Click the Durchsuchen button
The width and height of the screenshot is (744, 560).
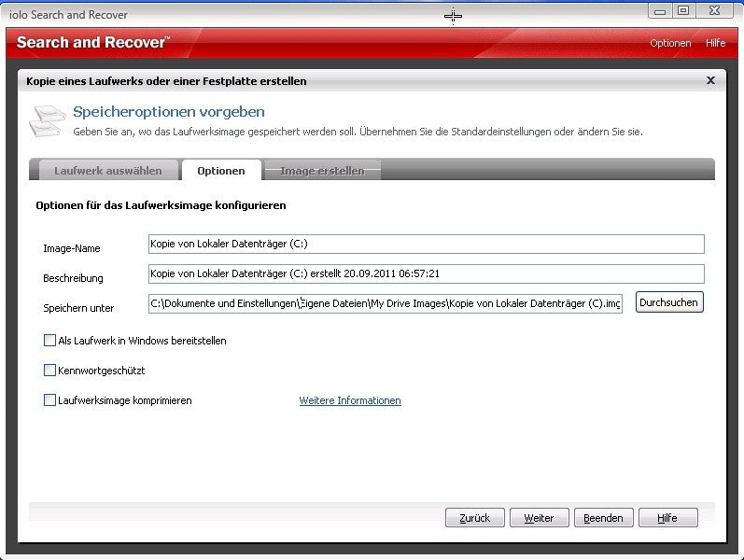(669, 302)
